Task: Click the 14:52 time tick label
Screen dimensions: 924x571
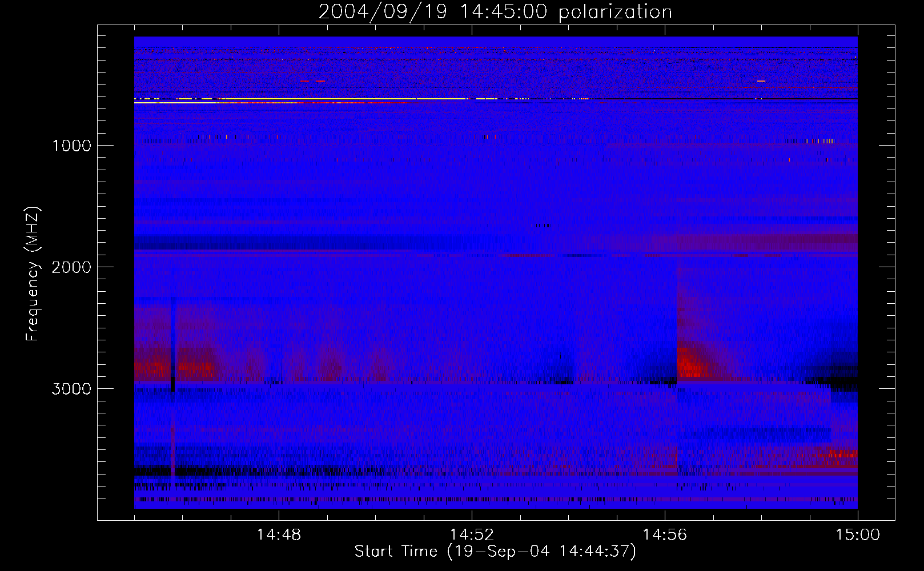Action: pyautogui.click(x=472, y=535)
